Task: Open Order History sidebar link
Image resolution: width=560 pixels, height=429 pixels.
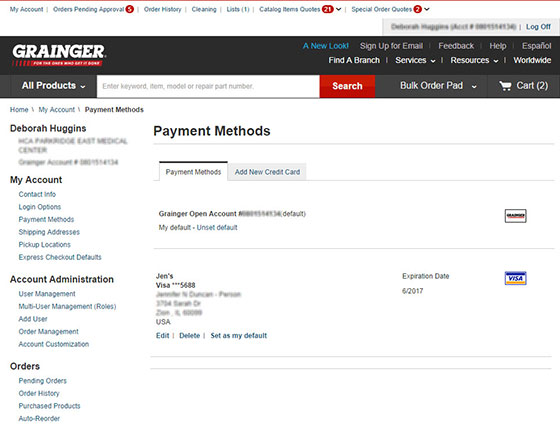Action: tap(39, 393)
